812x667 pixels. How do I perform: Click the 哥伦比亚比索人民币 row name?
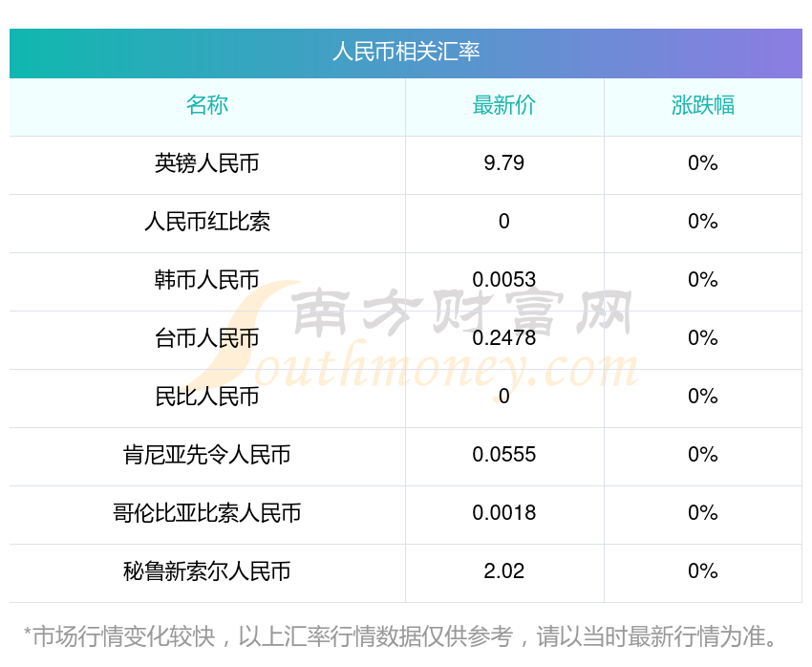207,513
